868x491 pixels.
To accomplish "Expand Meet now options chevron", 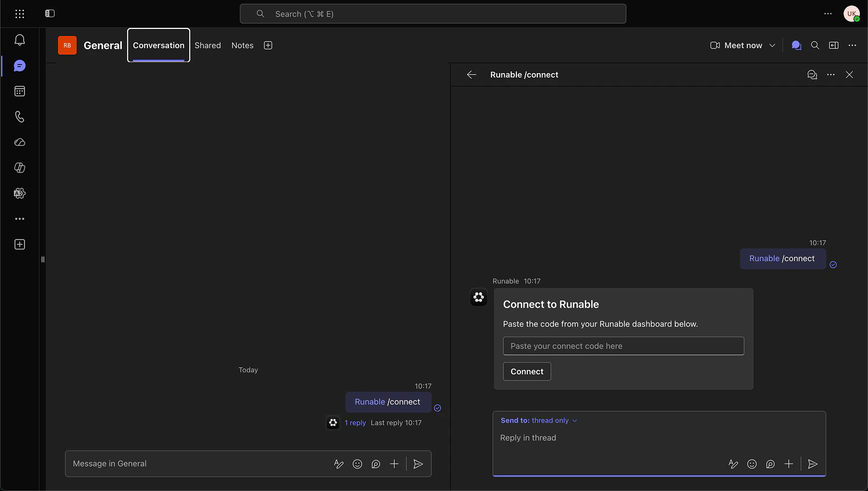I will click(x=772, y=45).
